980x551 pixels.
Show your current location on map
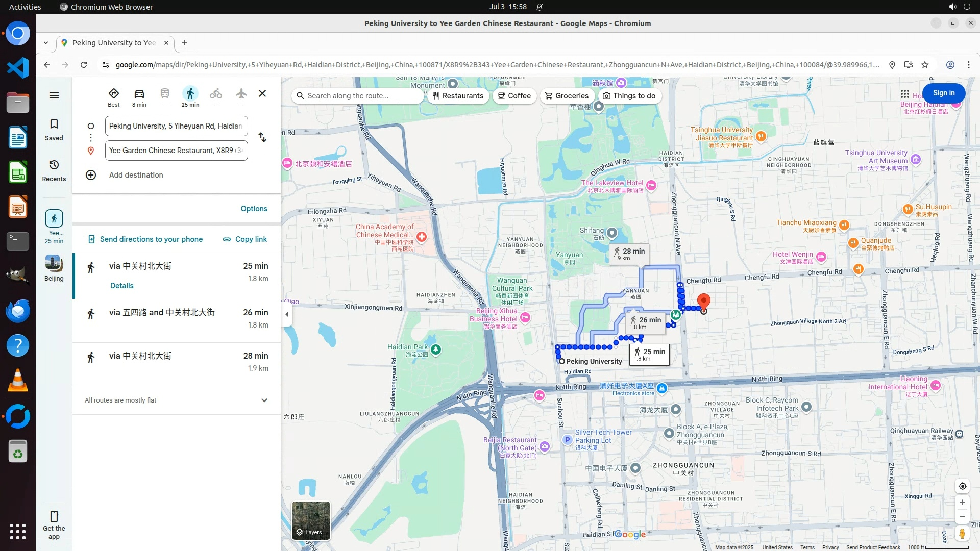pyautogui.click(x=962, y=486)
